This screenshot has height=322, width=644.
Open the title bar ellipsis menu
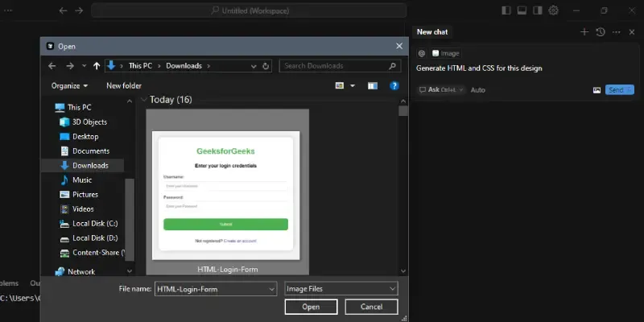[8, 10]
